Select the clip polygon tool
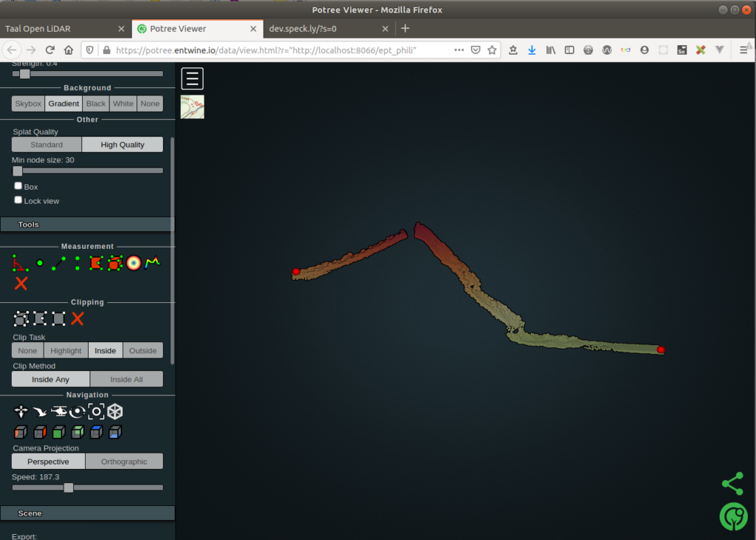 coord(40,318)
